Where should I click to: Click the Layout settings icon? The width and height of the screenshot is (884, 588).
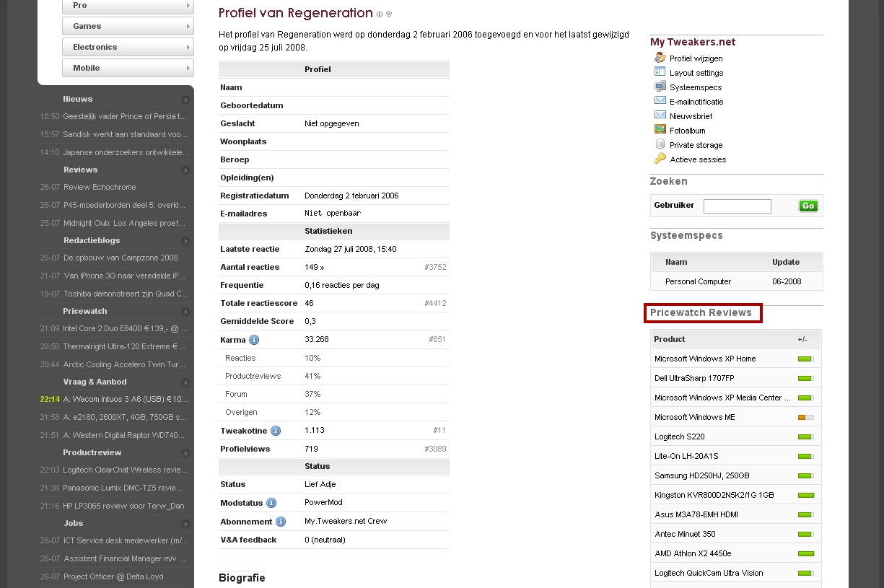coord(660,72)
